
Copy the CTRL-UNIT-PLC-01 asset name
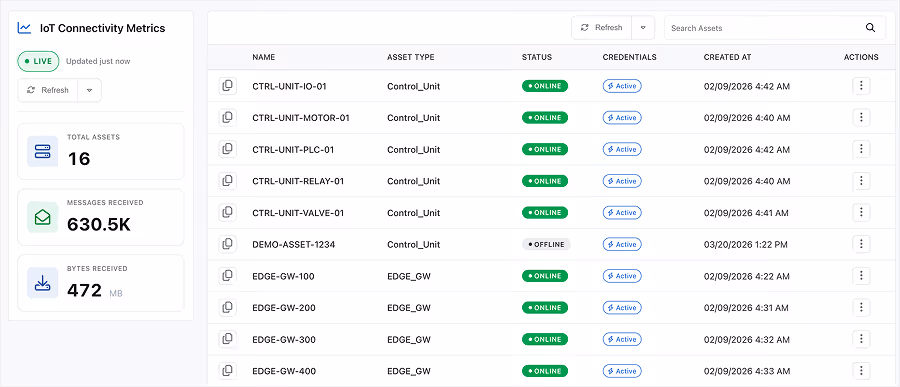pyautogui.click(x=228, y=149)
